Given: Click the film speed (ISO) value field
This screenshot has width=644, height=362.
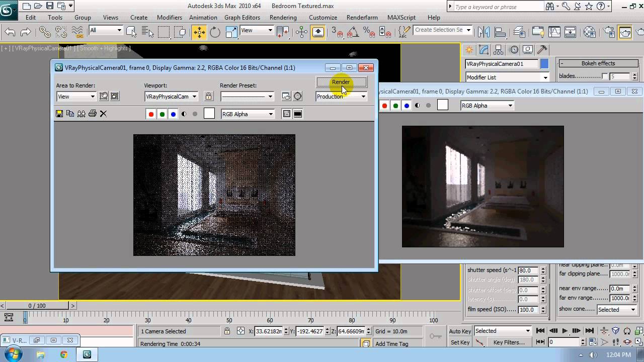Looking at the screenshot, I should click(528, 310).
